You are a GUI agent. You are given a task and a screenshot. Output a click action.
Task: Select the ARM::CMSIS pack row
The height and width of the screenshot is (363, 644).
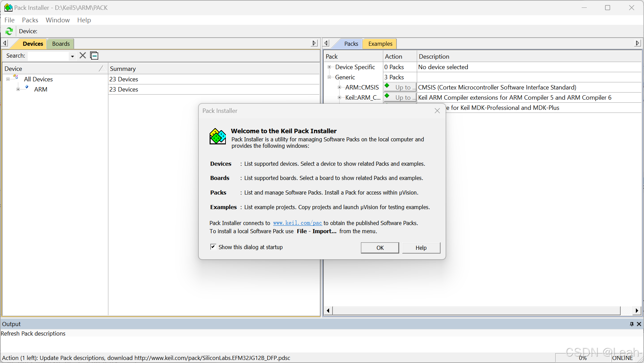click(x=362, y=87)
